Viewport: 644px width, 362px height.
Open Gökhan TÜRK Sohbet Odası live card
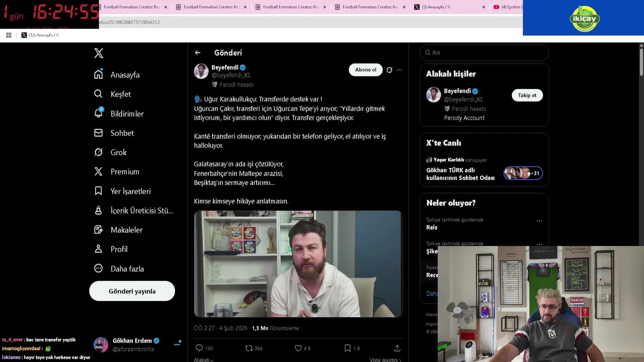click(484, 169)
